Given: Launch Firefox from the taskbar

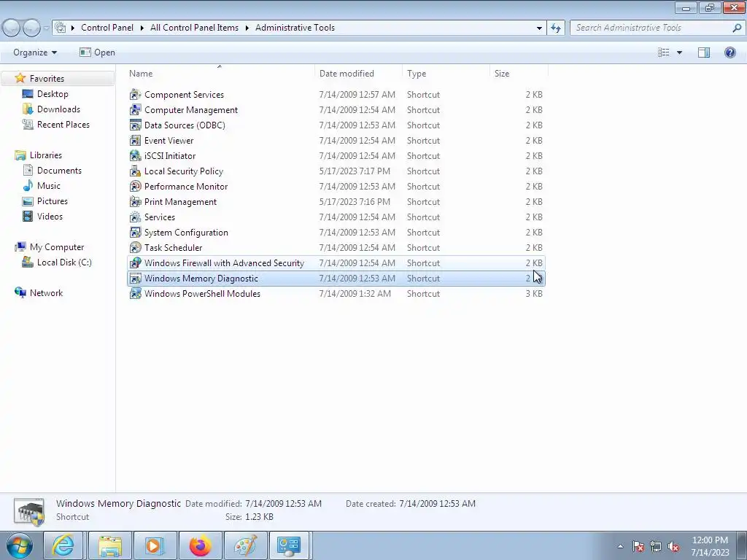Looking at the screenshot, I should tap(200, 545).
